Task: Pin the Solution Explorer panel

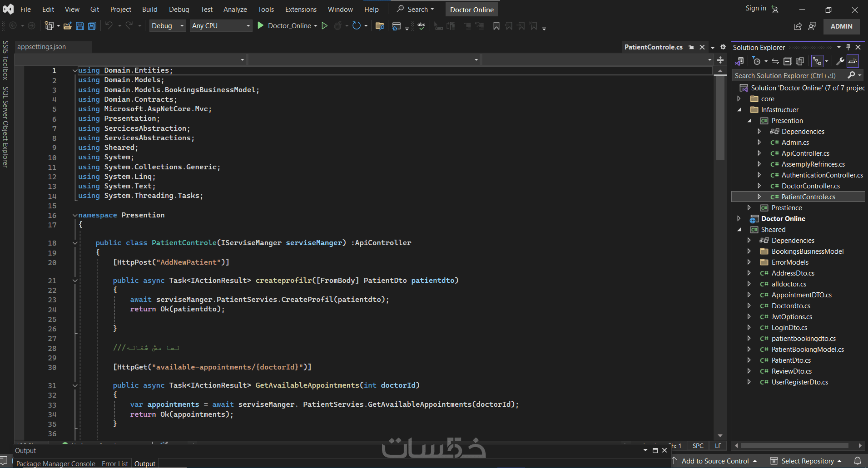Action: pos(848,47)
